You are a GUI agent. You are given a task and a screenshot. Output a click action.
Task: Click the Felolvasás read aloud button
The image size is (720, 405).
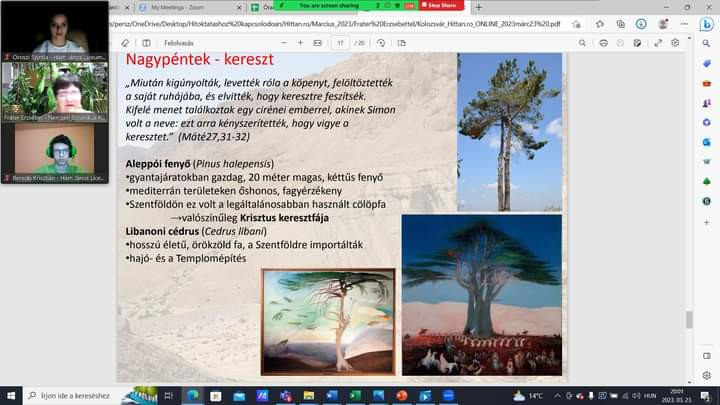pyautogui.click(x=179, y=43)
